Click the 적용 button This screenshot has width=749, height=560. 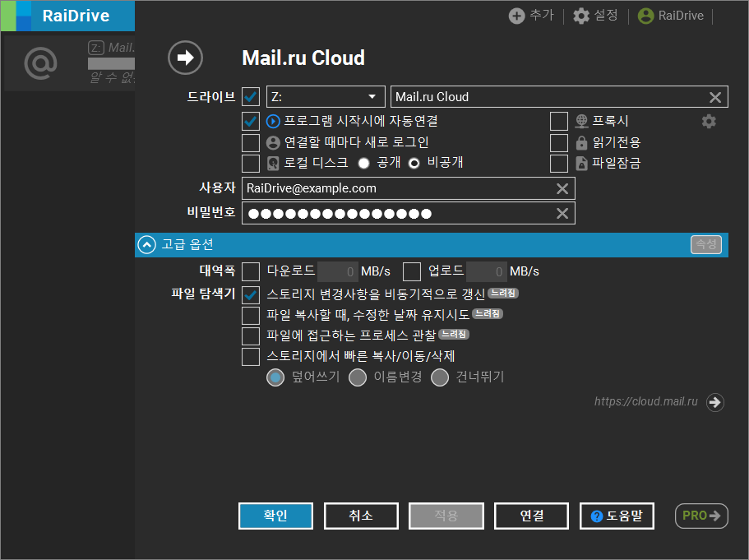446,516
